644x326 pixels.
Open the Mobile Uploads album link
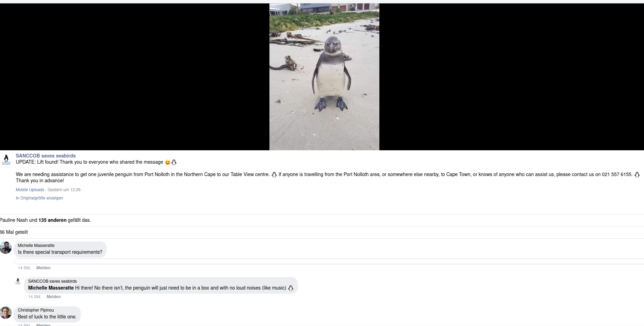click(x=30, y=190)
